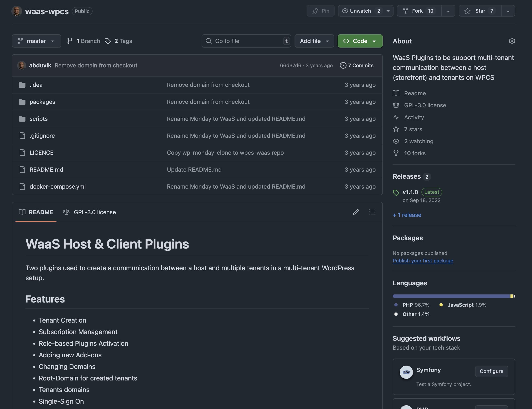Open the README outline list icon
This screenshot has height=409, width=532.
(x=372, y=212)
